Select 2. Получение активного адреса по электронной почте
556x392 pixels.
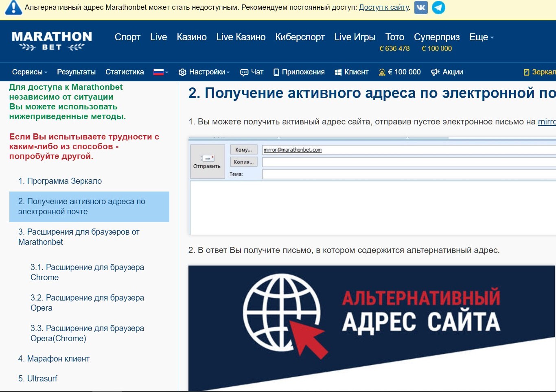click(89, 207)
